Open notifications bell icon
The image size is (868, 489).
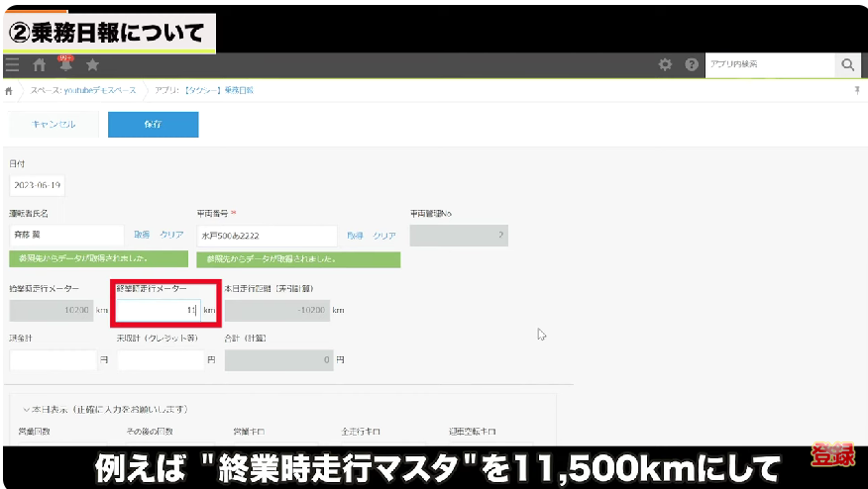[65, 65]
